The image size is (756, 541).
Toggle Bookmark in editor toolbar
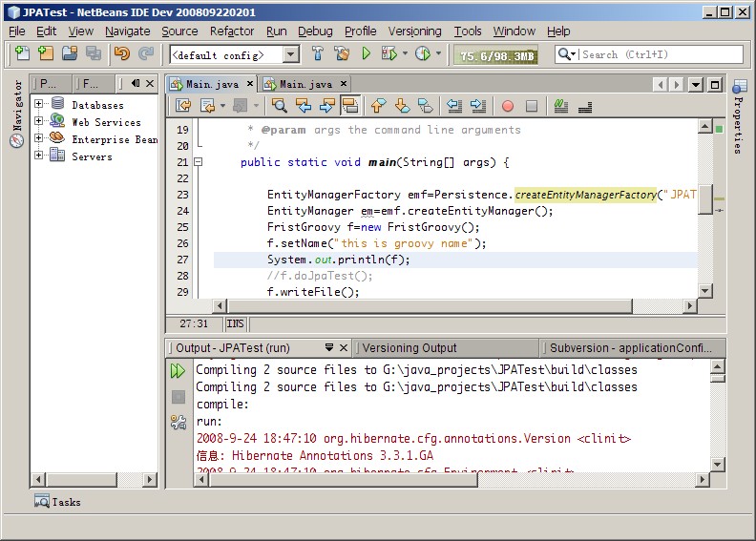click(426, 105)
